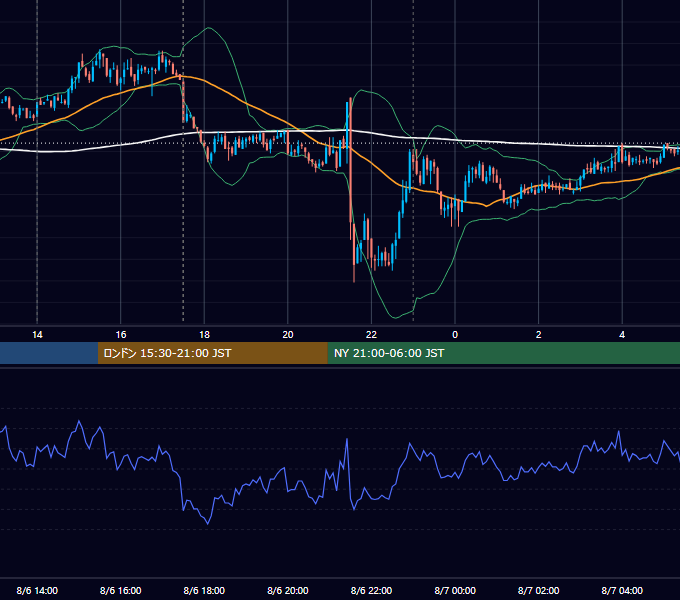Click the '4' hour label on price chart axis

click(622, 335)
